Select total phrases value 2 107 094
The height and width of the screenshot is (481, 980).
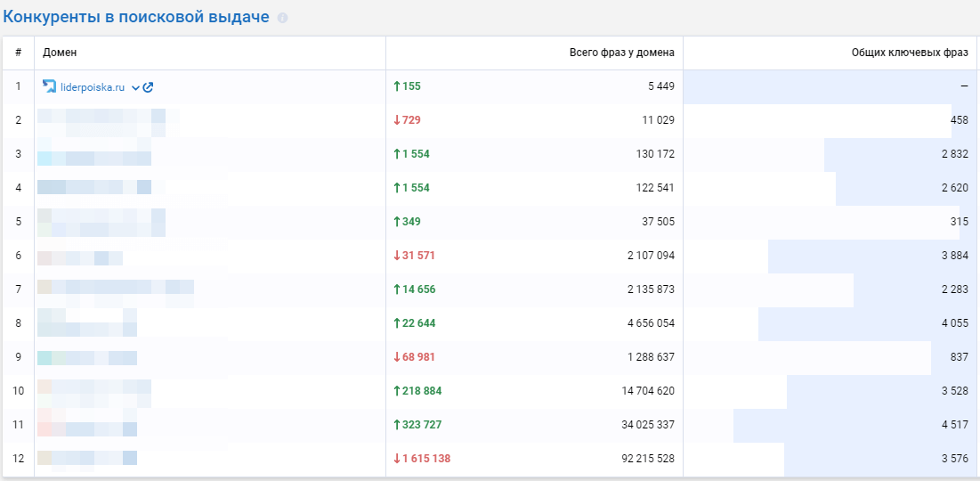pyautogui.click(x=652, y=256)
